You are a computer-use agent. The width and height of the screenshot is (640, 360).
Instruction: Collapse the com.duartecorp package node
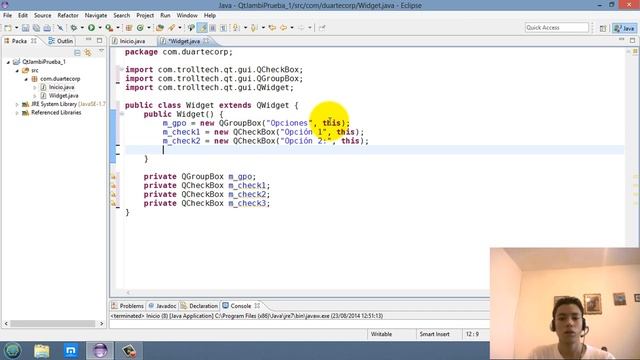[x=26, y=79]
